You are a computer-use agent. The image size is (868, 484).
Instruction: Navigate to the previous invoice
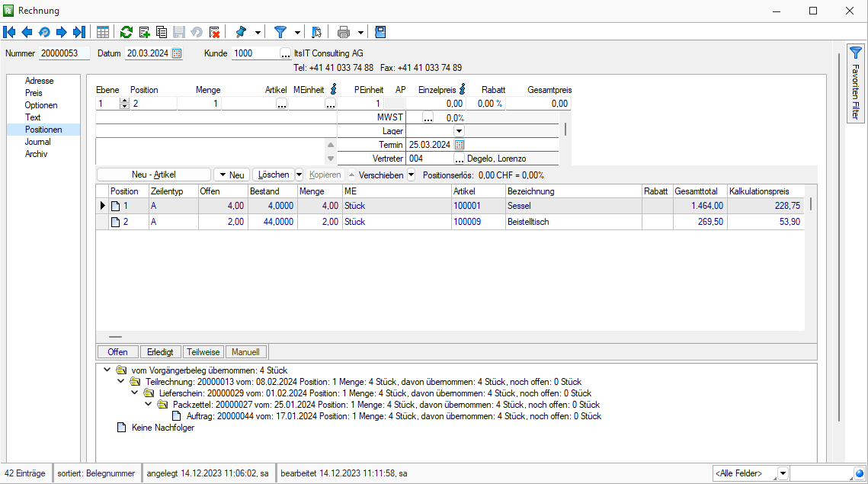pyautogui.click(x=27, y=31)
